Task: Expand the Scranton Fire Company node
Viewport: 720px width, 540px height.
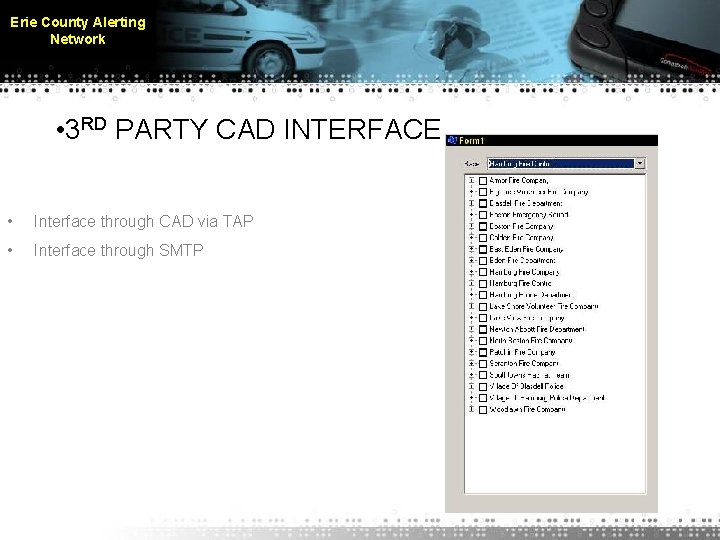Action: click(471, 364)
